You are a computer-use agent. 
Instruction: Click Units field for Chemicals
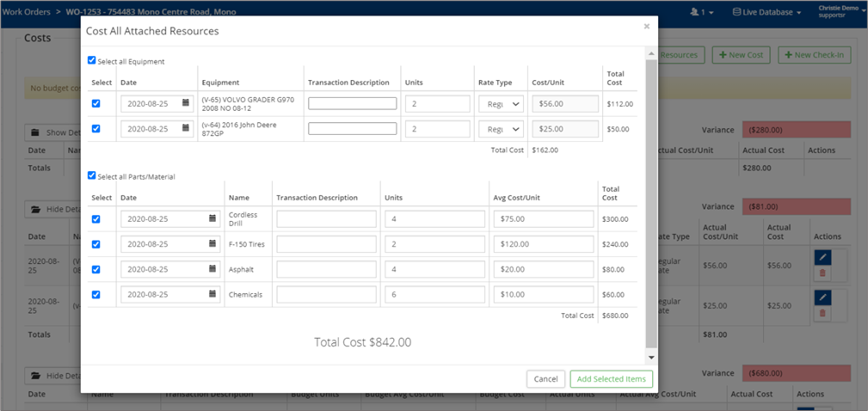pyautogui.click(x=434, y=294)
